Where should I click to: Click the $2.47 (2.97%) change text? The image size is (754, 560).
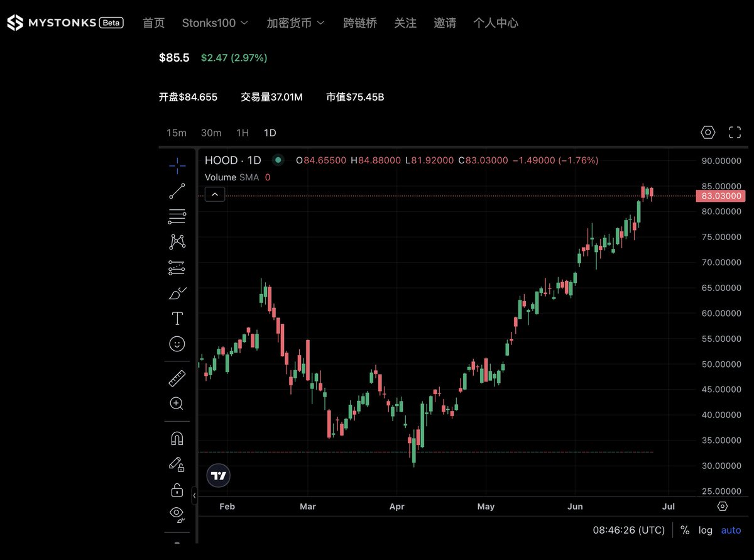coord(234,58)
